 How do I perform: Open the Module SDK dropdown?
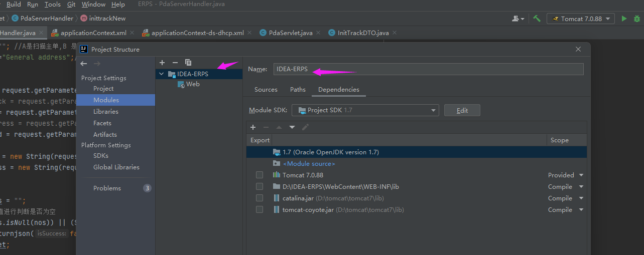click(x=365, y=110)
